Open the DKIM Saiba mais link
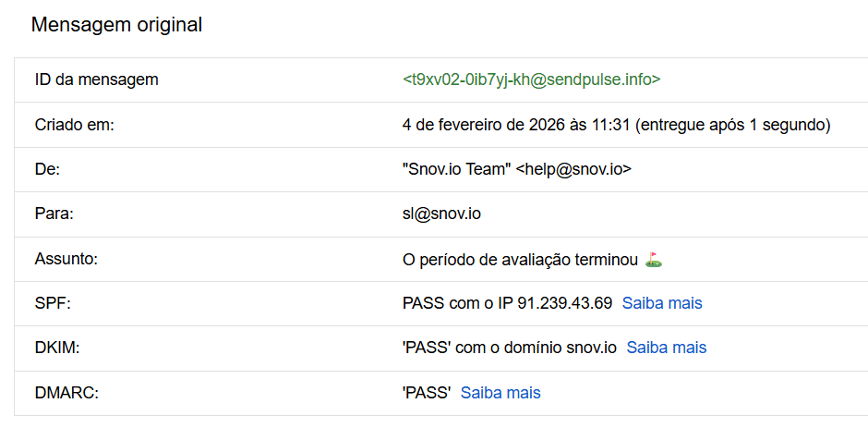 667,348
